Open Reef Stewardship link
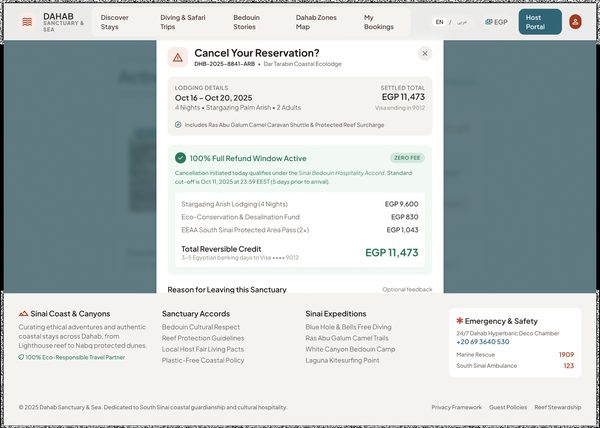600x428 pixels. point(558,407)
